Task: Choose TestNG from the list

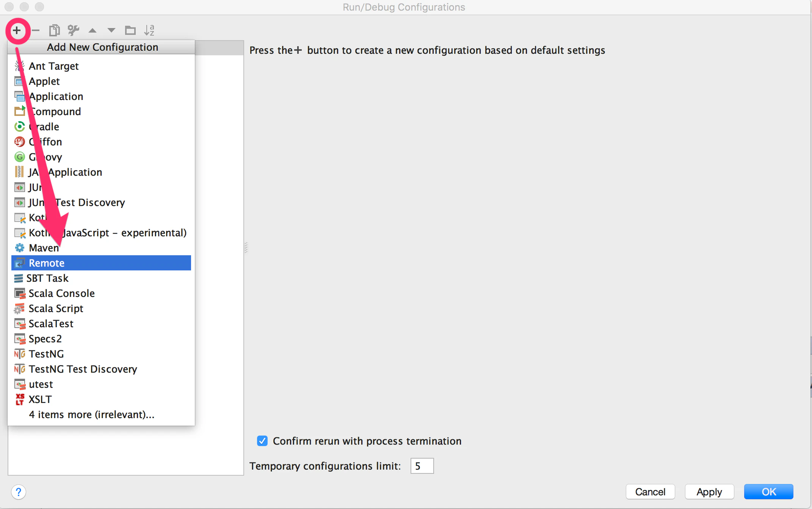Action: (101, 354)
